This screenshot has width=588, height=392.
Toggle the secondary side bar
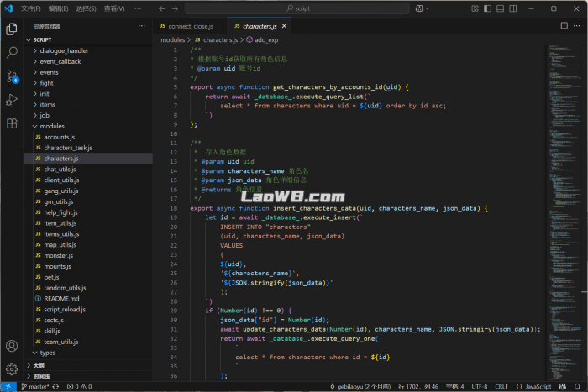[x=513, y=8]
